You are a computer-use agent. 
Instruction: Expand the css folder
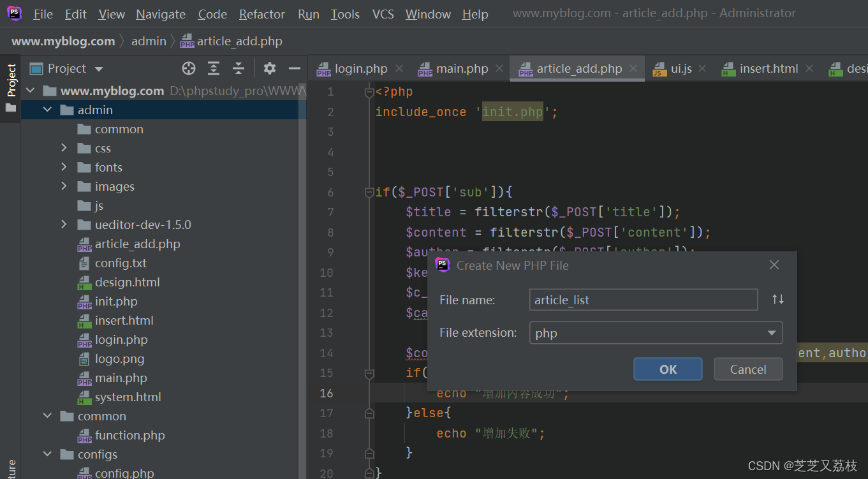point(64,148)
